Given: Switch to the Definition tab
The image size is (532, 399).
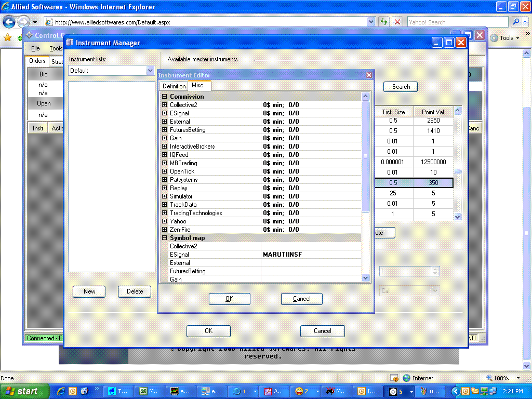Looking at the screenshot, I should (174, 86).
